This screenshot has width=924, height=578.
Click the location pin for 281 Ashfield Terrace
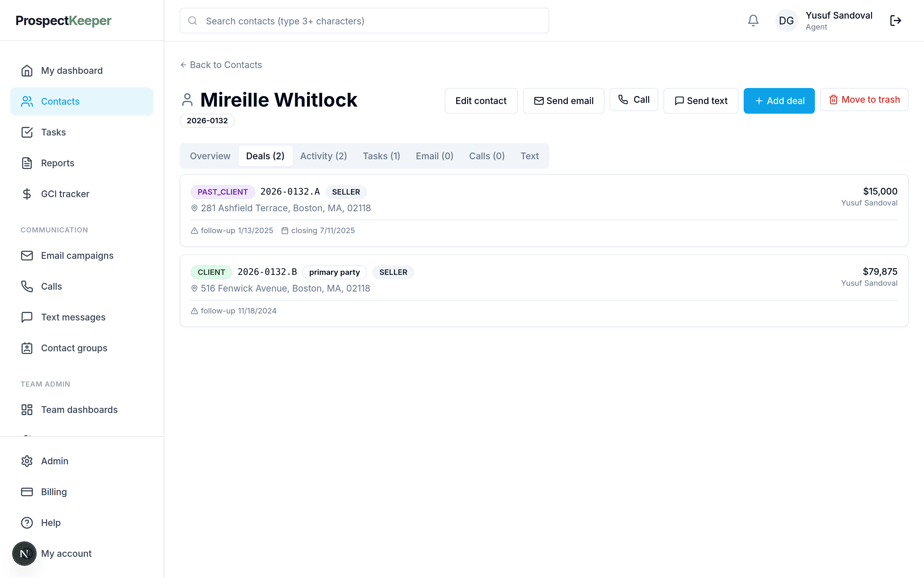194,208
